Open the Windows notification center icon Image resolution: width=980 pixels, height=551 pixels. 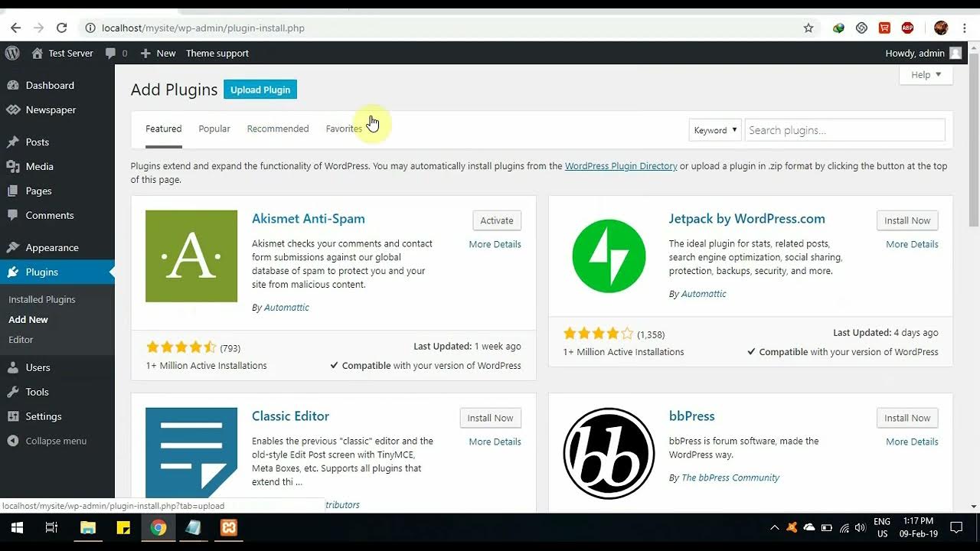coord(956,528)
